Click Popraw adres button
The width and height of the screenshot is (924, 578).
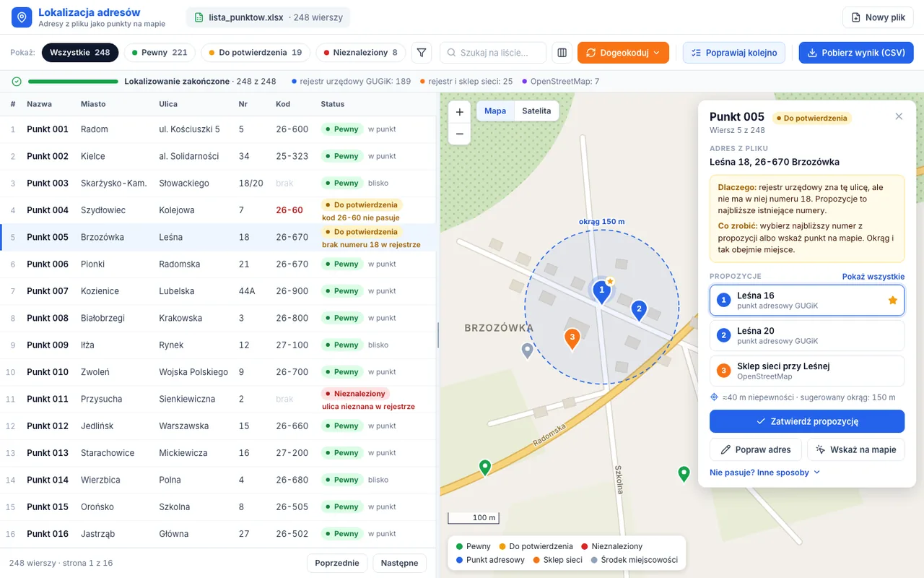pos(756,449)
